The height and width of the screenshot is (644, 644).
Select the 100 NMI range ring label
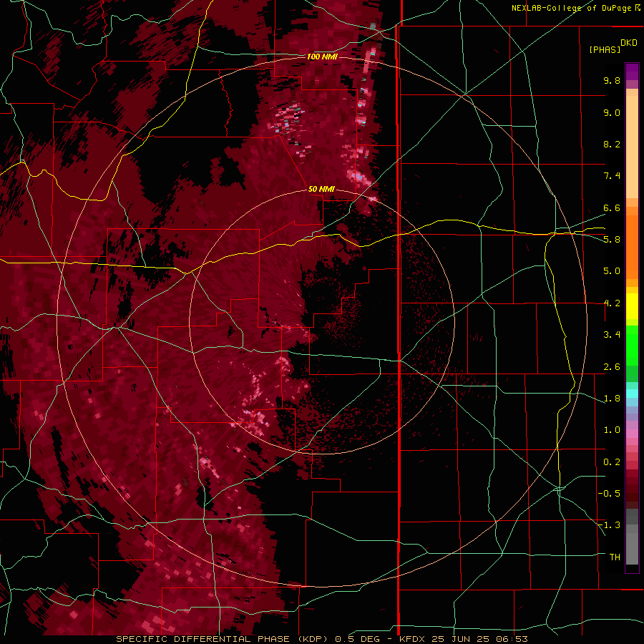[x=322, y=57]
